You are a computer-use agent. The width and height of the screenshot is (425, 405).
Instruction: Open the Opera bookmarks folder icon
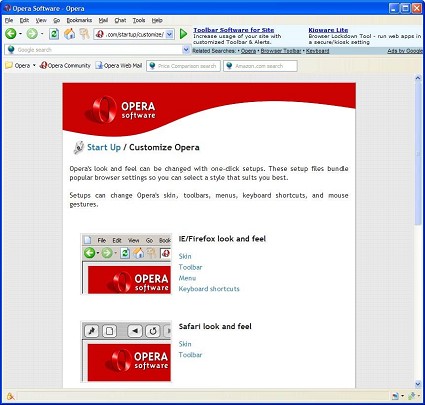(9, 65)
